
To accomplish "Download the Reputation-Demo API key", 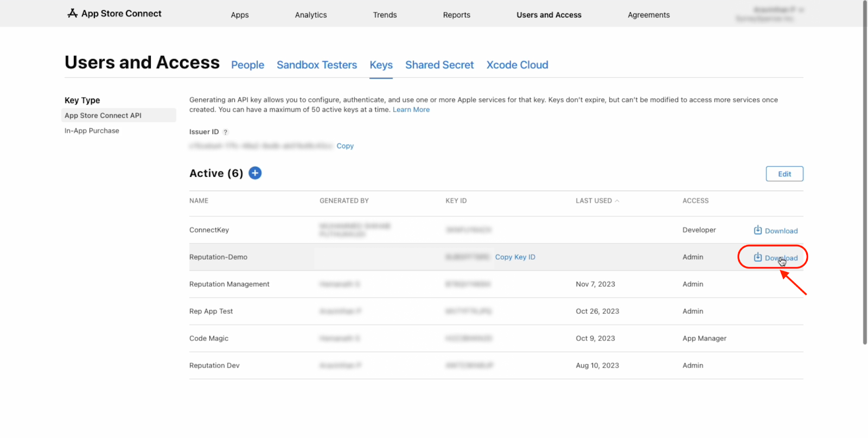I will coord(775,257).
